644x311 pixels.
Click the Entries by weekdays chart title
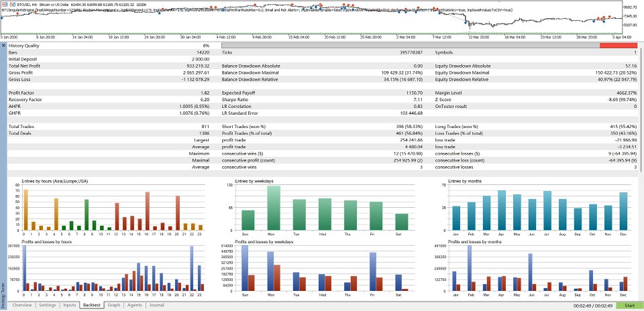pyautogui.click(x=254, y=181)
